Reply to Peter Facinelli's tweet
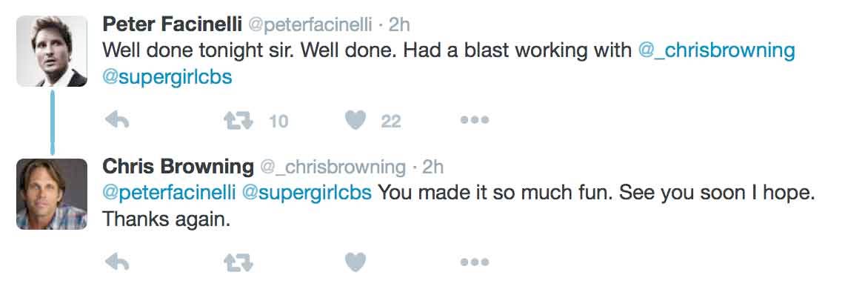868x292 pixels. (117, 120)
